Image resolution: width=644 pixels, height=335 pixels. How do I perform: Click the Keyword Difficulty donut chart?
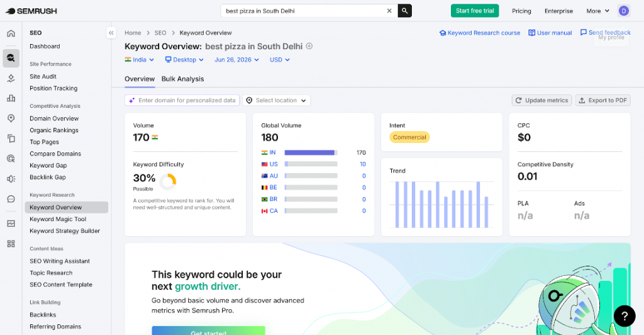[167, 182]
